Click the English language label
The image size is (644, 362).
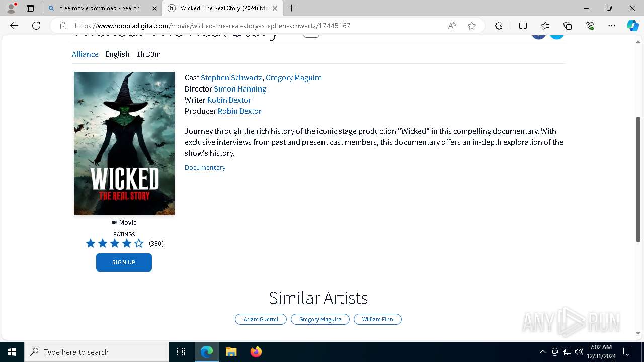pyautogui.click(x=117, y=54)
